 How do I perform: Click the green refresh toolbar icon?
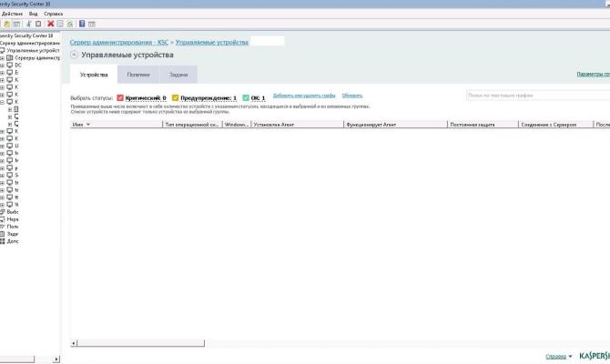(69, 24)
